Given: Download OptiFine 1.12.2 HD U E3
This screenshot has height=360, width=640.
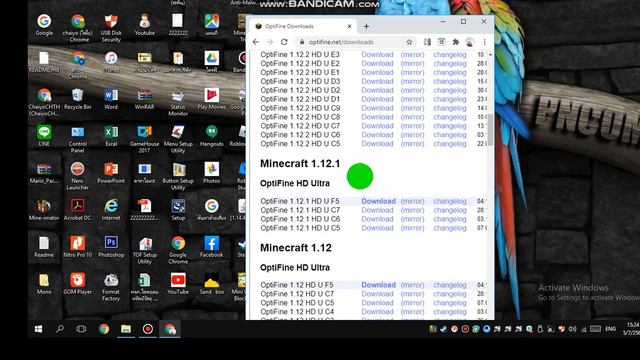Looking at the screenshot, I should 377,55.
